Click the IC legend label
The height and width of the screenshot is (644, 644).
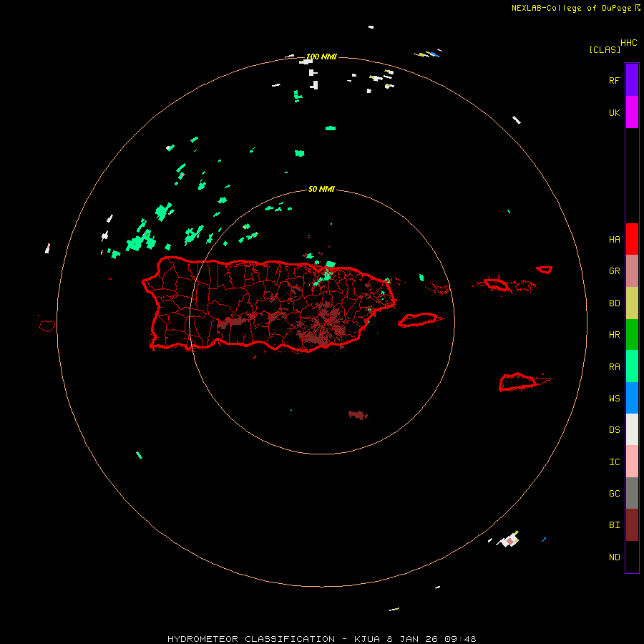coord(615,462)
